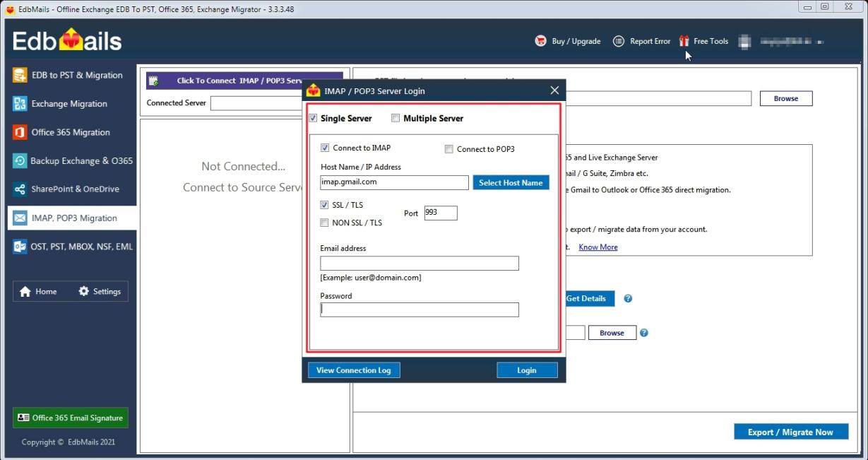Click help icon beside lower Browse button
The image size is (868, 460).
tap(644, 333)
